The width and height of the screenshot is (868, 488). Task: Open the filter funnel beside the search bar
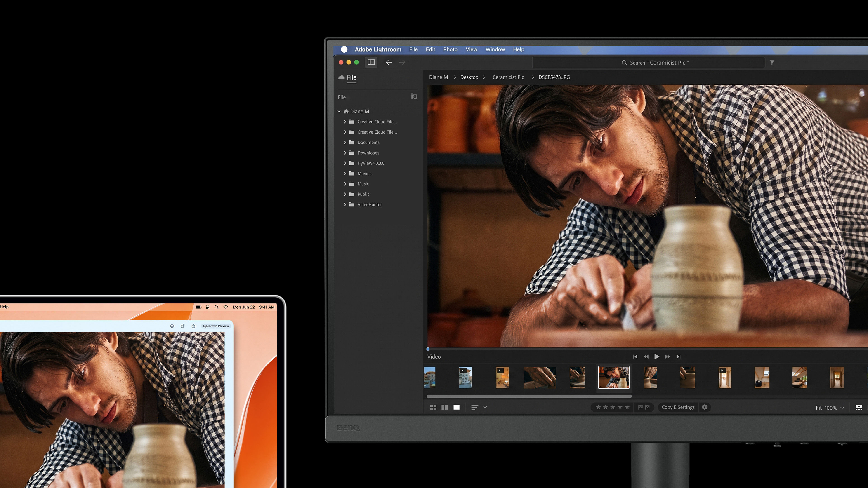coord(772,63)
